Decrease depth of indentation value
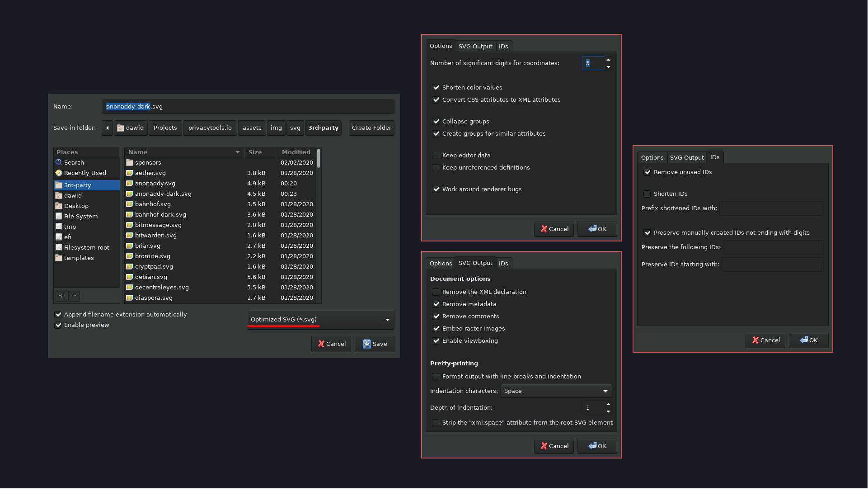This screenshot has height=501, width=868. pos(608,411)
